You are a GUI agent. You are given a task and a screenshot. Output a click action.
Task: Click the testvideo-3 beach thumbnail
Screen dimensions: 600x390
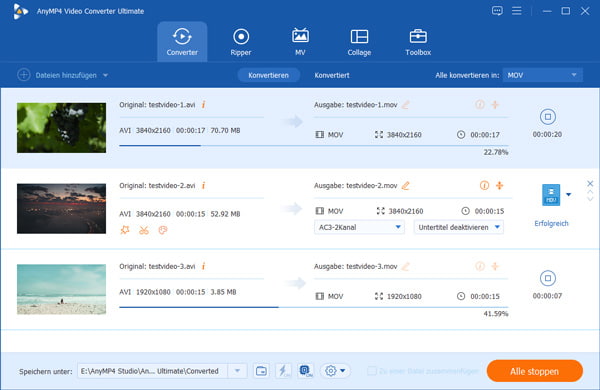coord(62,289)
